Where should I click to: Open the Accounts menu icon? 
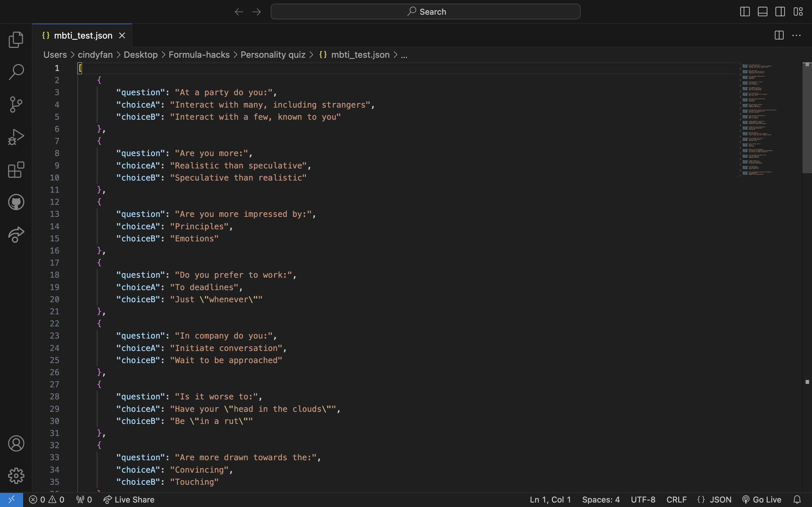(x=16, y=443)
